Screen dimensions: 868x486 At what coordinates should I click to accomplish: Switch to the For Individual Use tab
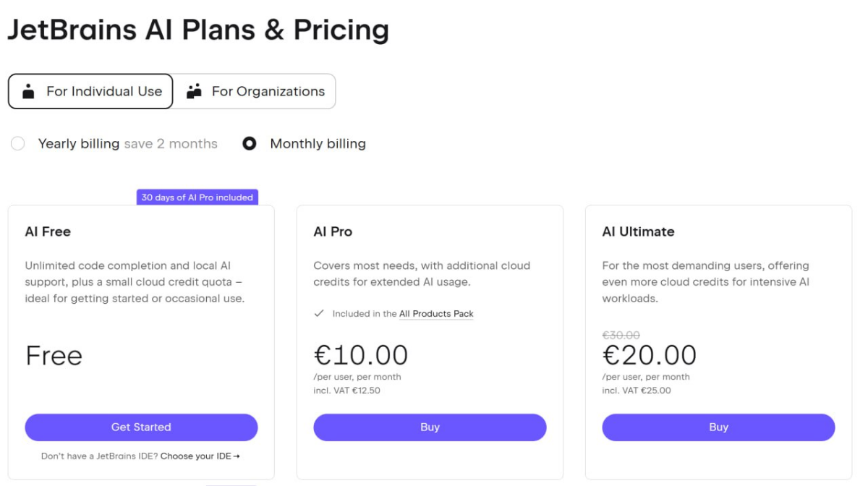pos(90,91)
